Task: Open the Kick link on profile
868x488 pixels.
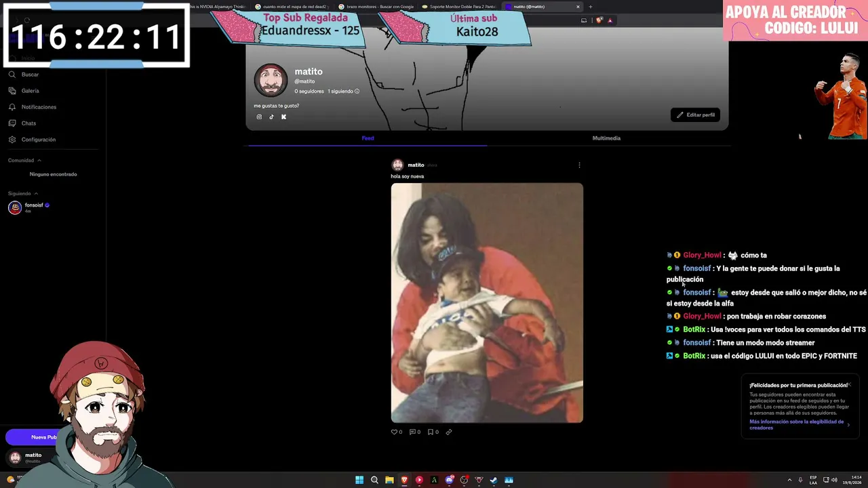Action: pos(283,117)
